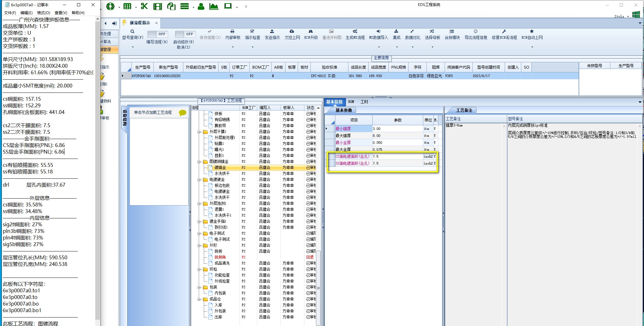Click the 集成 download icon
The image size is (644, 326).
pos(396,31)
